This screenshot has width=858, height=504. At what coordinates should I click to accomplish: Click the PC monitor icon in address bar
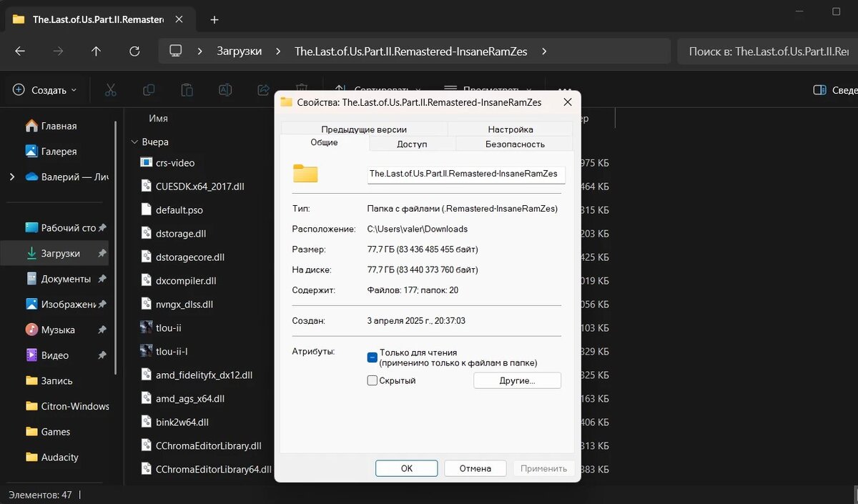pos(176,51)
